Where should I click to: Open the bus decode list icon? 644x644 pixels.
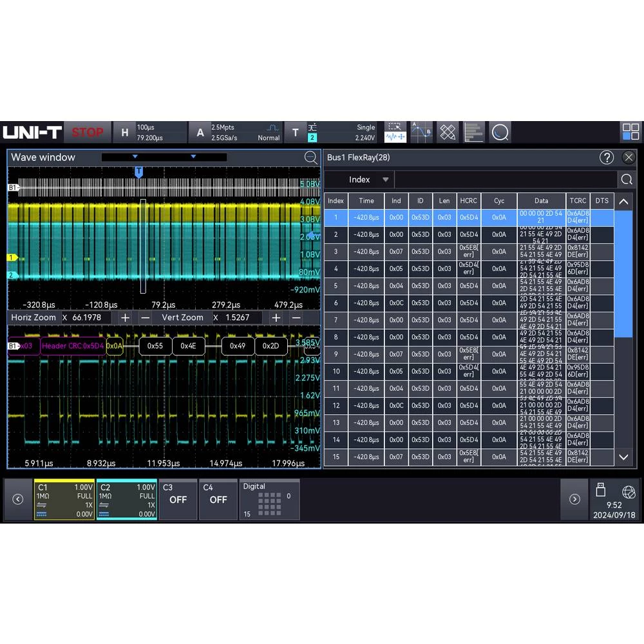point(473,132)
